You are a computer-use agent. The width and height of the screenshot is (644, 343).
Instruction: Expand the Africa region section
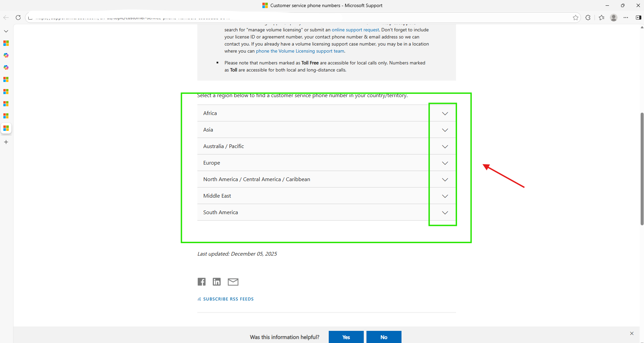coord(326,113)
